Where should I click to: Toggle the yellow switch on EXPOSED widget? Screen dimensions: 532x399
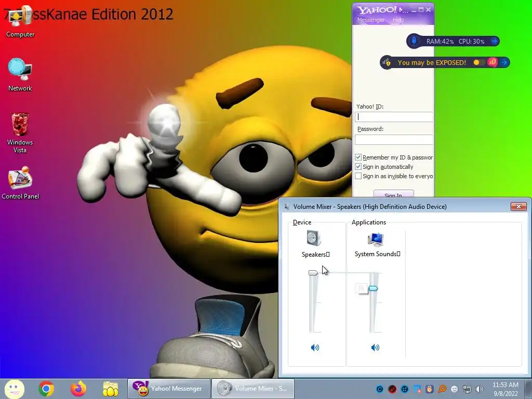(x=478, y=62)
